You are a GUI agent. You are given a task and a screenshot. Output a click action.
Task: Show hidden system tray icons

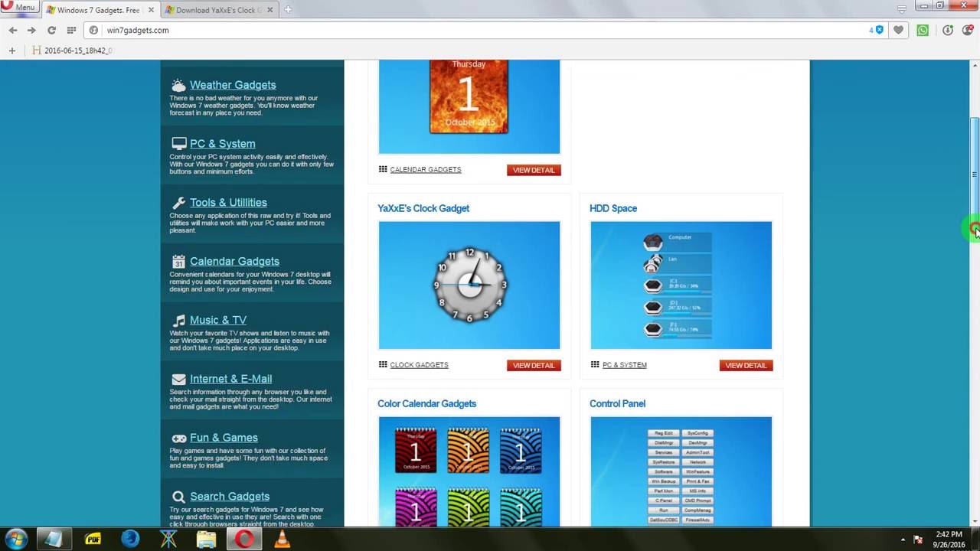pos(903,540)
